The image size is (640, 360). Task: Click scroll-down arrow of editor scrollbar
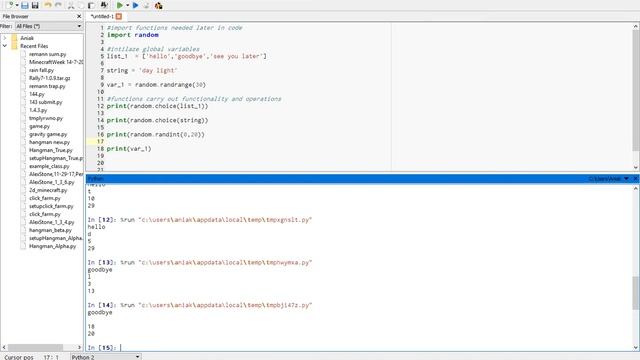pos(636,167)
